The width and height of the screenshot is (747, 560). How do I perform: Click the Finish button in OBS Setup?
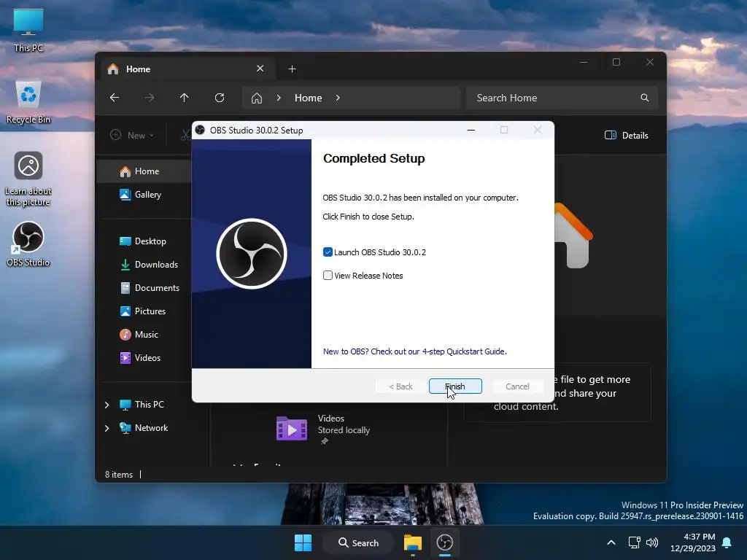455,386
